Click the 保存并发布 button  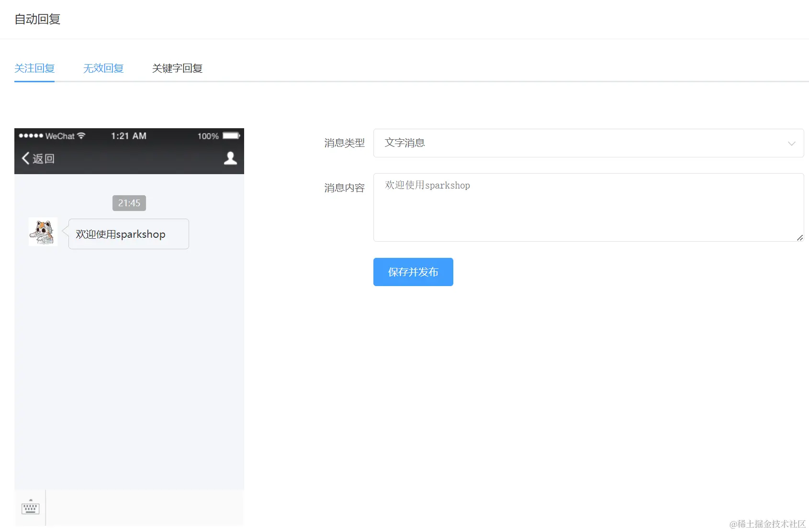click(413, 272)
